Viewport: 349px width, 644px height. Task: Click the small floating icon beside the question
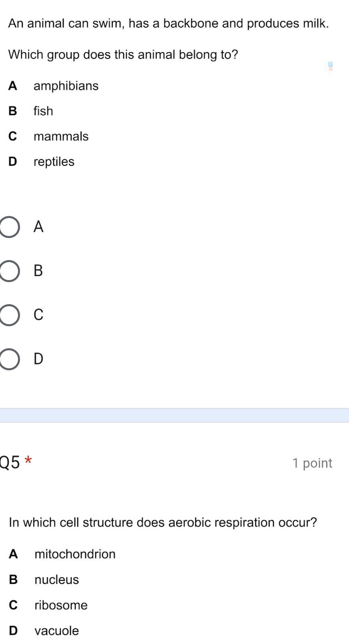pyautogui.click(x=330, y=66)
